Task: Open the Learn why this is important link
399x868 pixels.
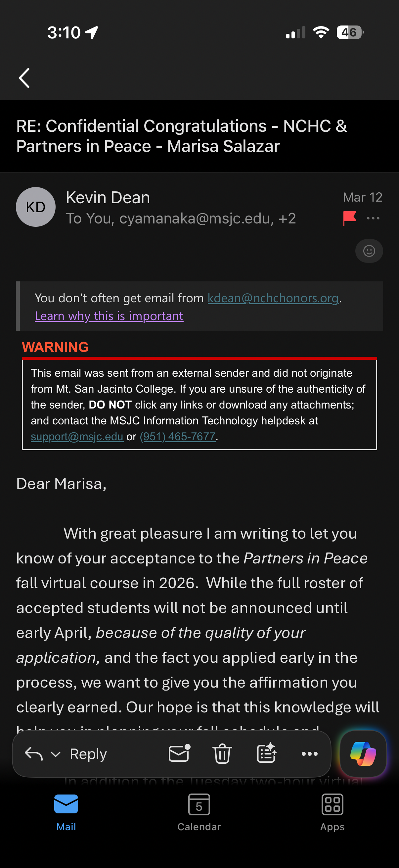Action: [109, 316]
